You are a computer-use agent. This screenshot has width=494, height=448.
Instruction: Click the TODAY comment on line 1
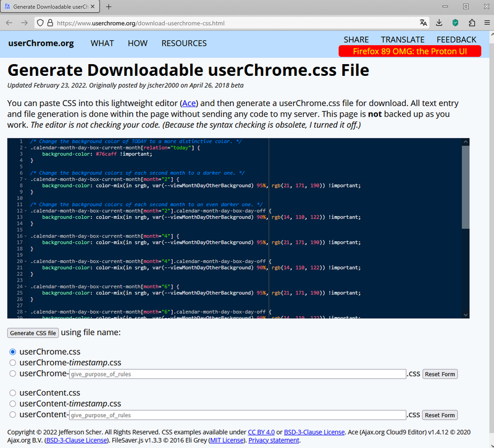(x=136, y=141)
